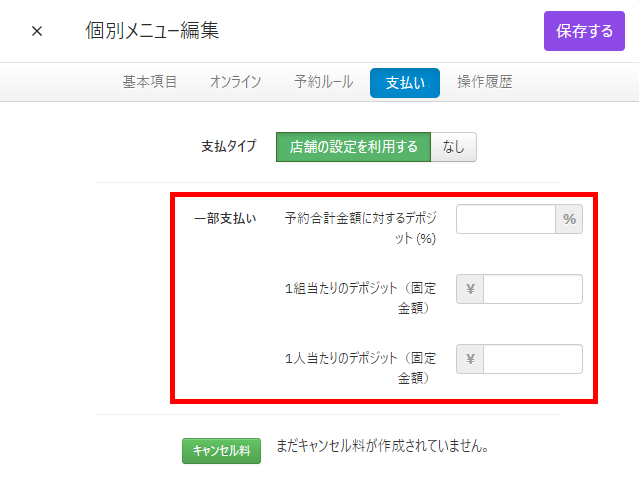Viewport: 639px width, 489px height.
Task: Click the ¥ icon for 1組当たり deposit
Action: pos(470,289)
